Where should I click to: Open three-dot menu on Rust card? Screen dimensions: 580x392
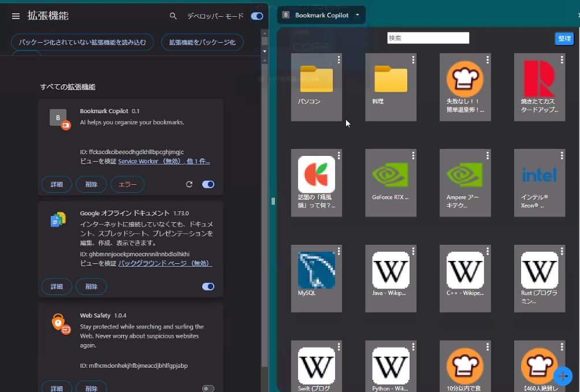pos(562,251)
